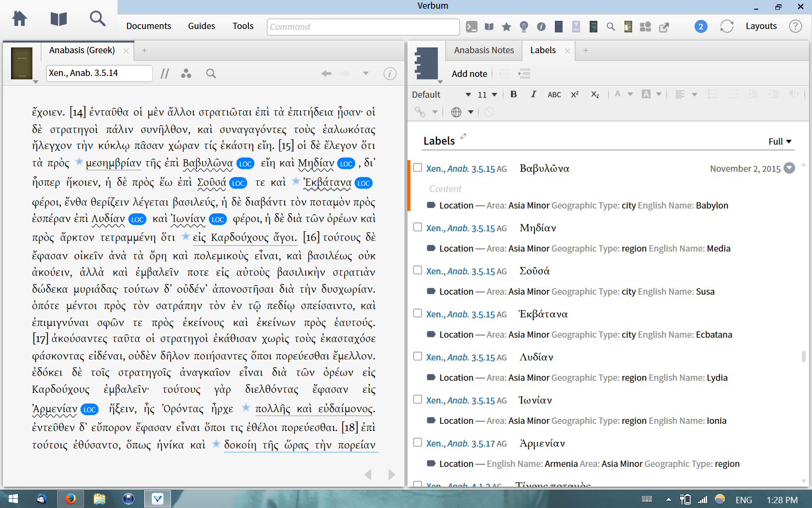
Task: Switch to the Anabasis Notes tab
Action: 484,50
